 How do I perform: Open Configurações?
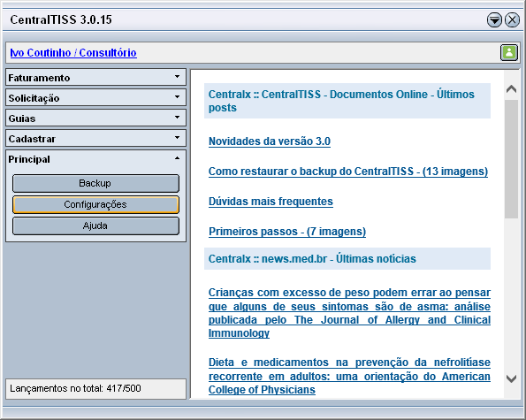click(96, 204)
